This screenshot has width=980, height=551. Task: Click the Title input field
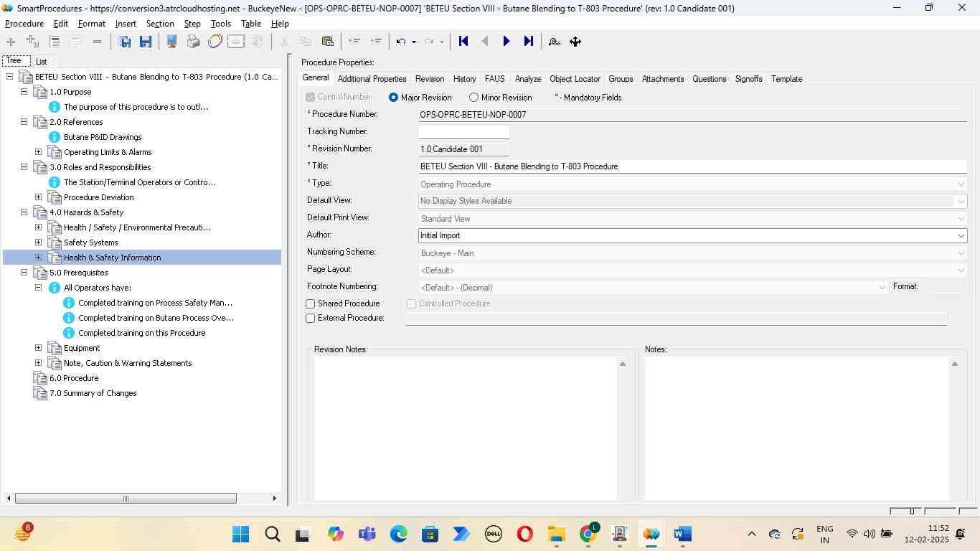(x=692, y=166)
